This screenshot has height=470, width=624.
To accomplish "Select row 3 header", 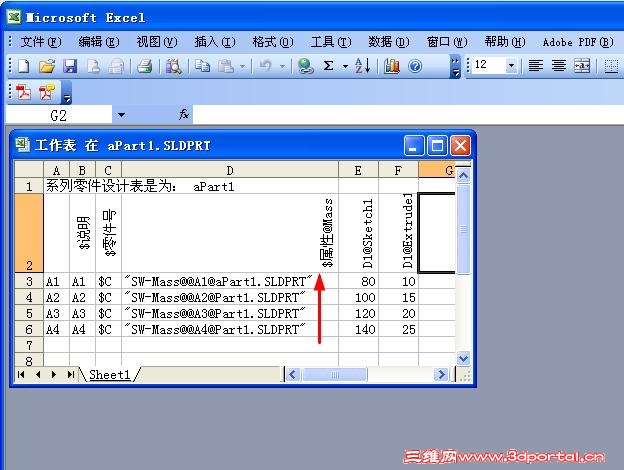I will coord(29,281).
